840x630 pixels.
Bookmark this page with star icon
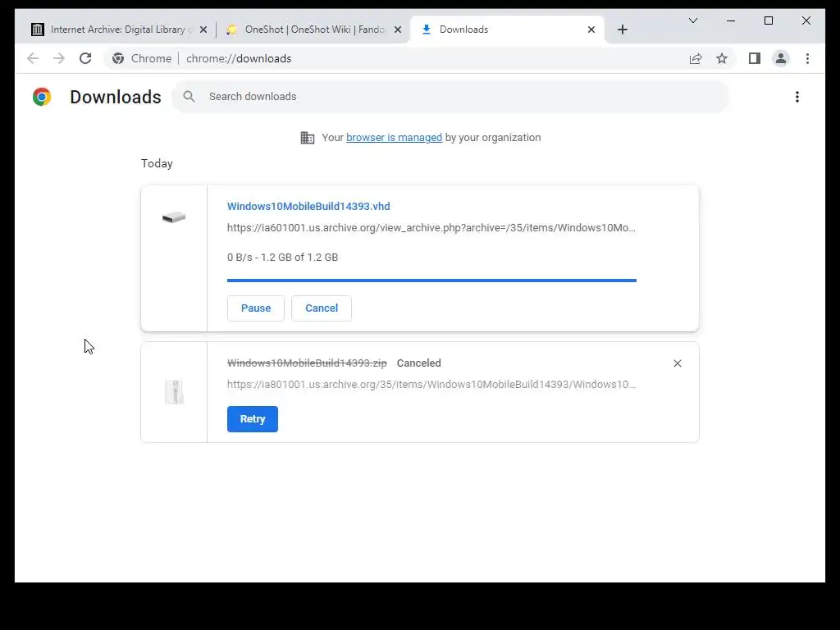722,58
